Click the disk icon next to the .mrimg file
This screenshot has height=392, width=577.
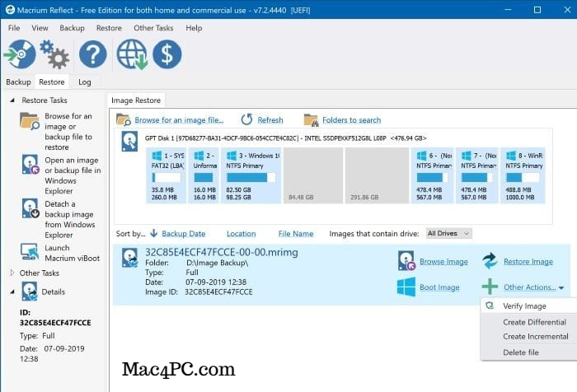[x=130, y=258]
